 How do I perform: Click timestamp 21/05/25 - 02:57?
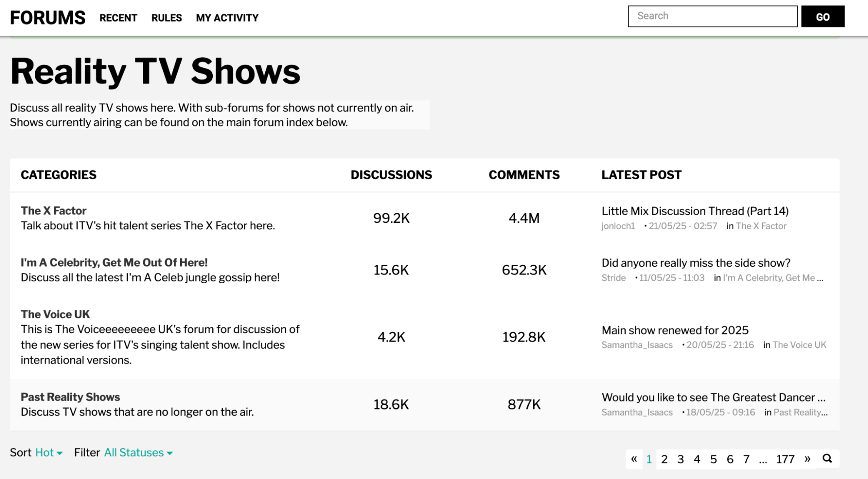pyautogui.click(x=683, y=226)
